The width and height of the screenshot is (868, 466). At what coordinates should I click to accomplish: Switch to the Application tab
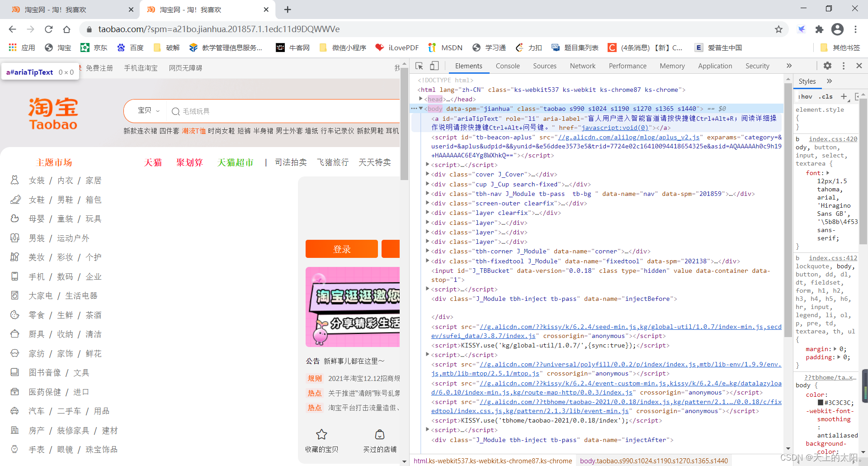point(715,66)
